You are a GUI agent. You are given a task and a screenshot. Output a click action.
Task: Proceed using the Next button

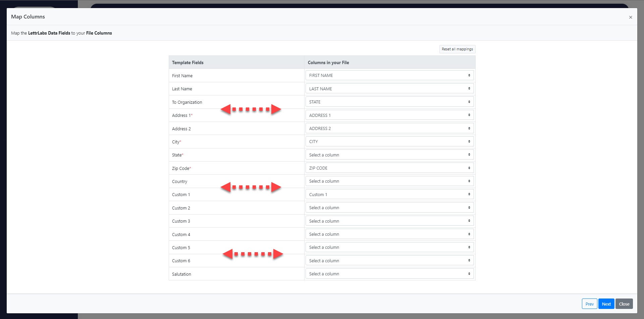coord(606,304)
